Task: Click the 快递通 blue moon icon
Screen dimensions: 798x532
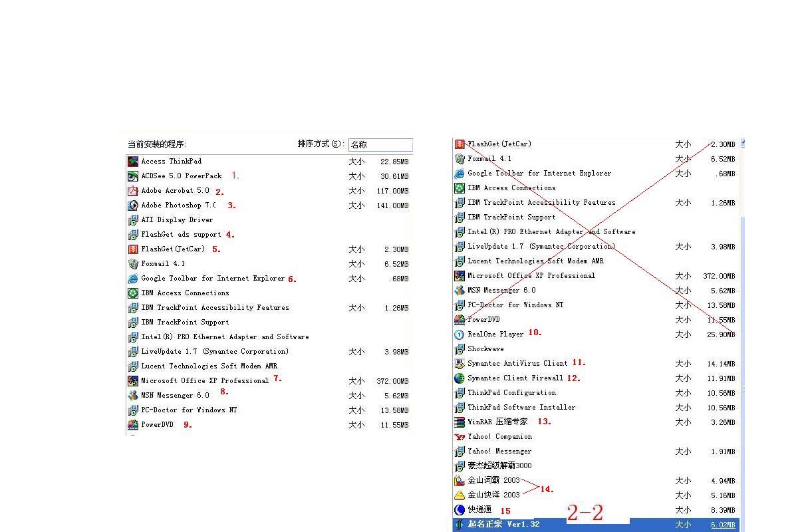Action: click(460, 509)
